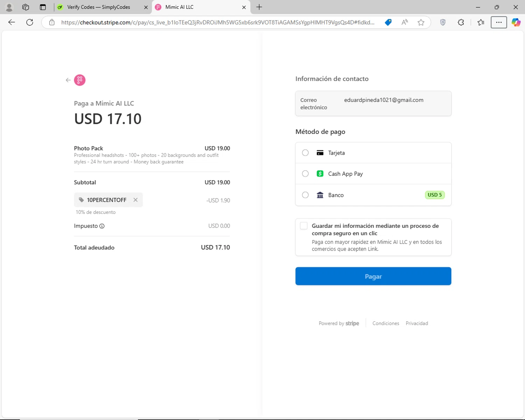Screen dimensions: 525x420
Task: Click the blue Pagar button
Action: 373,276
